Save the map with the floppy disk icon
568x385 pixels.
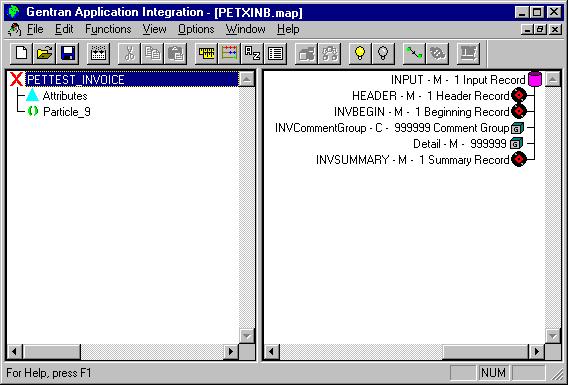[x=67, y=54]
